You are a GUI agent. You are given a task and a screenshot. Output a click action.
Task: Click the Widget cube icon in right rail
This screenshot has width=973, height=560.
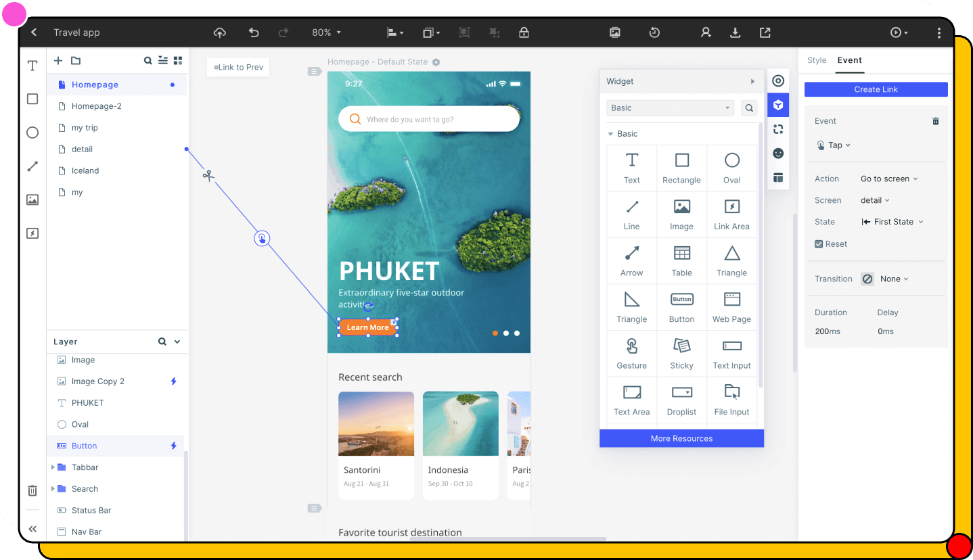tap(778, 105)
